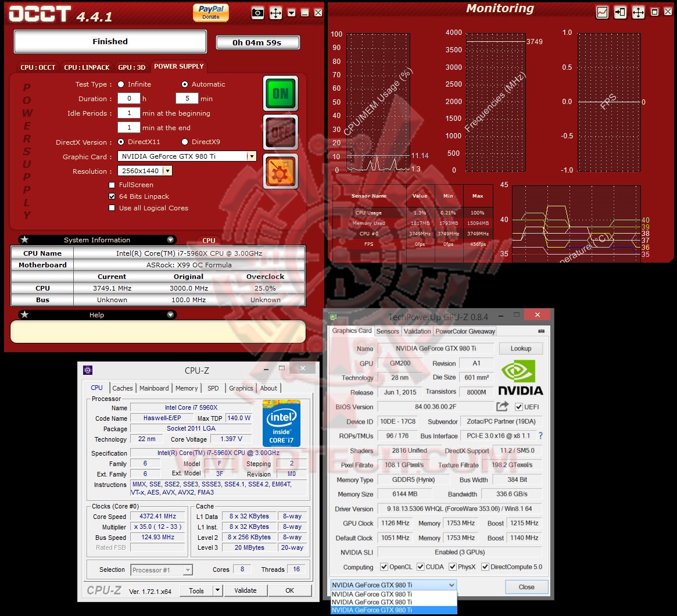Click the GPU-Z bus interface question mark
Viewport: 677px width, 616px height.
pos(540,436)
